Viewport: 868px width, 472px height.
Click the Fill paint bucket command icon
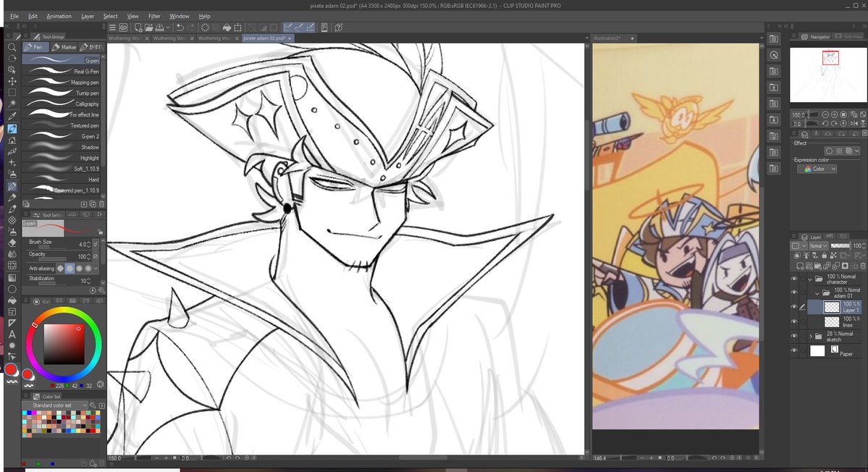[227, 27]
